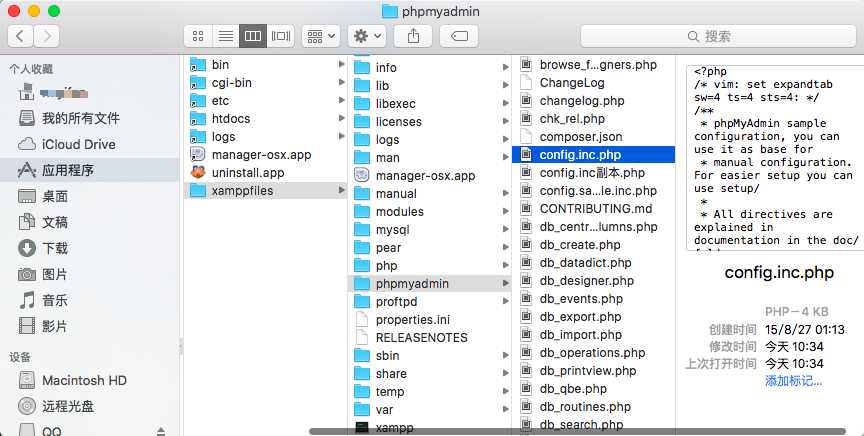Expand the info folder arrow
This screenshot has height=436, width=864.
click(505, 67)
